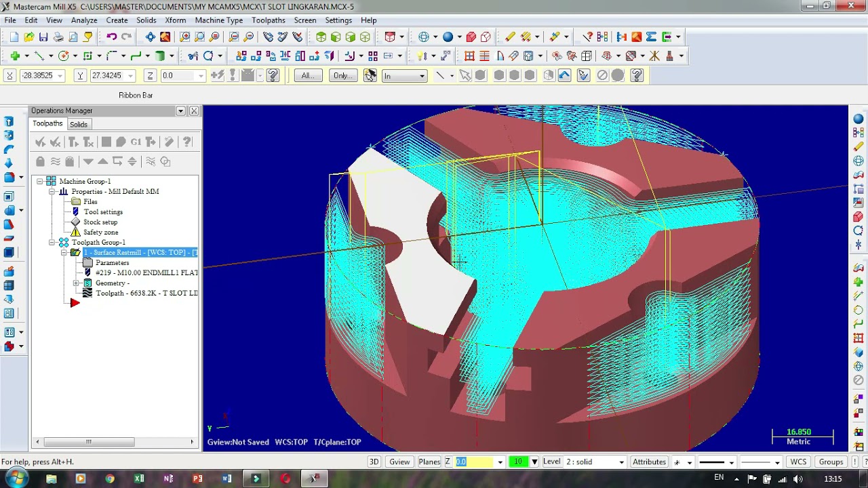Click the WCS status bar button
This screenshot has width=868, height=488.
(x=798, y=462)
